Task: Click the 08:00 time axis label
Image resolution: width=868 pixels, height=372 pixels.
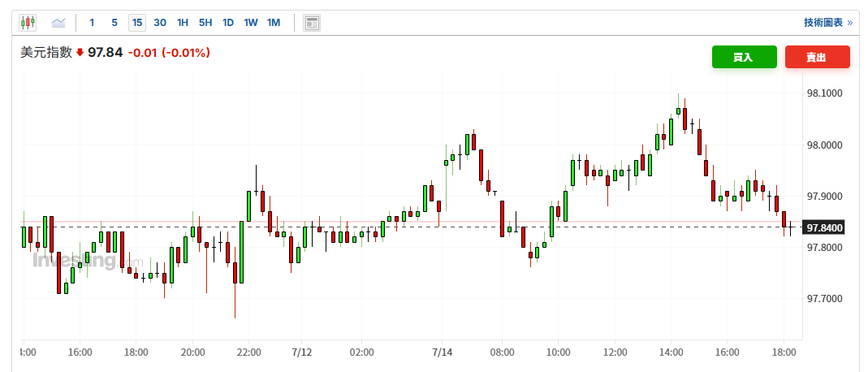Action: (x=502, y=352)
